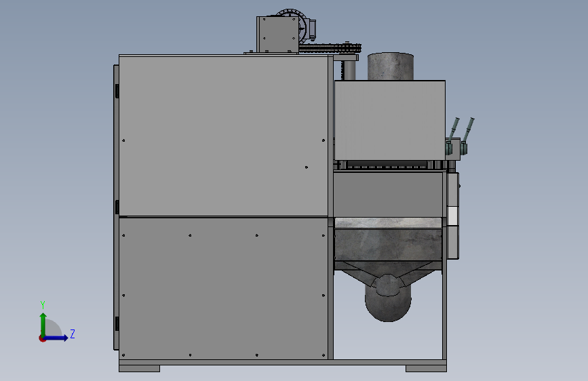Click the green Y axis arrow of the triad

point(43,325)
